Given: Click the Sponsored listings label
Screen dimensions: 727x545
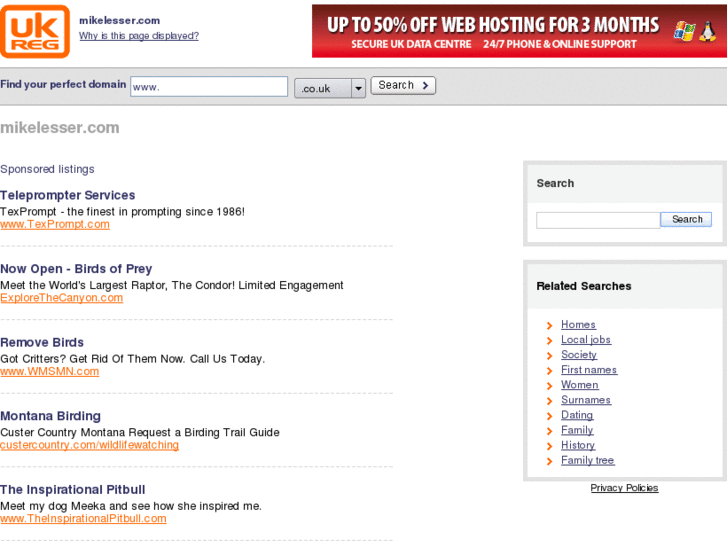Looking at the screenshot, I should [47, 169].
